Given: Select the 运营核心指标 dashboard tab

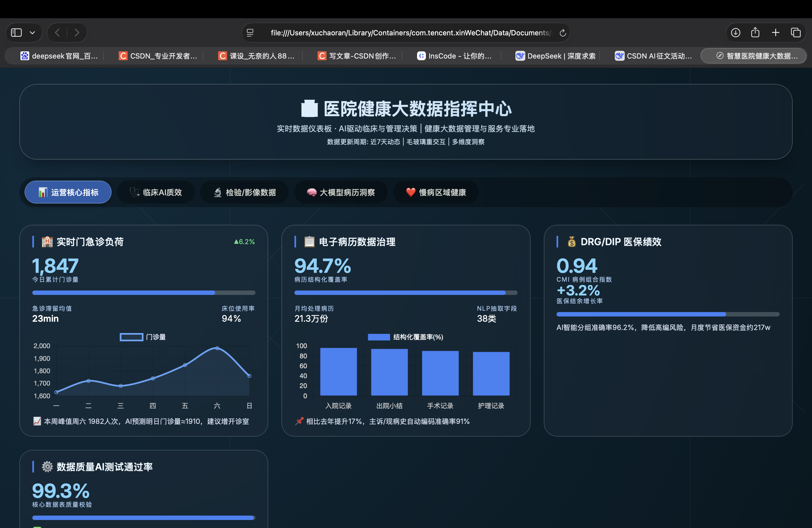Looking at the screenshot, I should pos(68,192).
